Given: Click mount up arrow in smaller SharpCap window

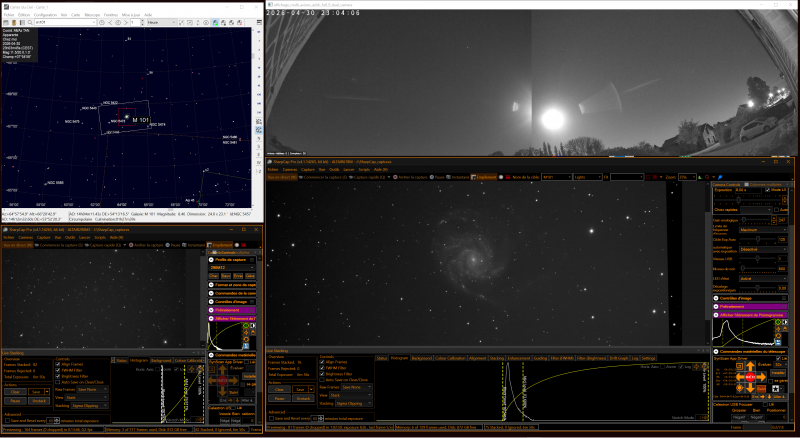Looking at the screenshot, I should tap(222, 369).
